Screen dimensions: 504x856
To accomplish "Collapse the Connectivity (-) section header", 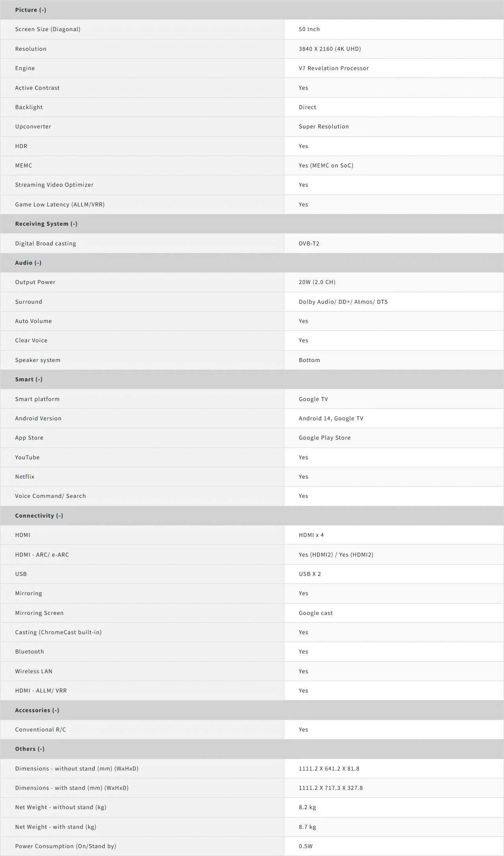I will (x=252, y=516).
